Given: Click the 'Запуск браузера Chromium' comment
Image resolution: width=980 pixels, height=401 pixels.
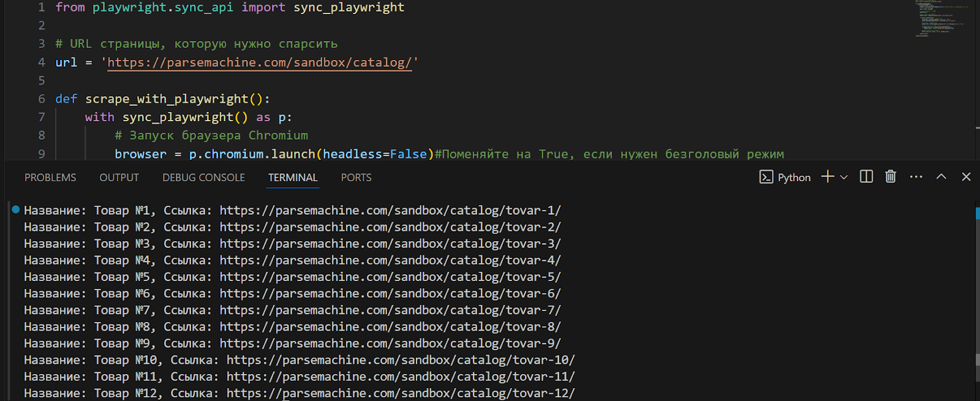Looking at the screenshot, I should coord(211,135).
